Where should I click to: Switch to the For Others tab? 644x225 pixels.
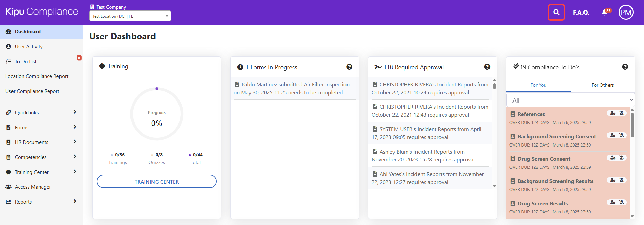click(602, 85)
